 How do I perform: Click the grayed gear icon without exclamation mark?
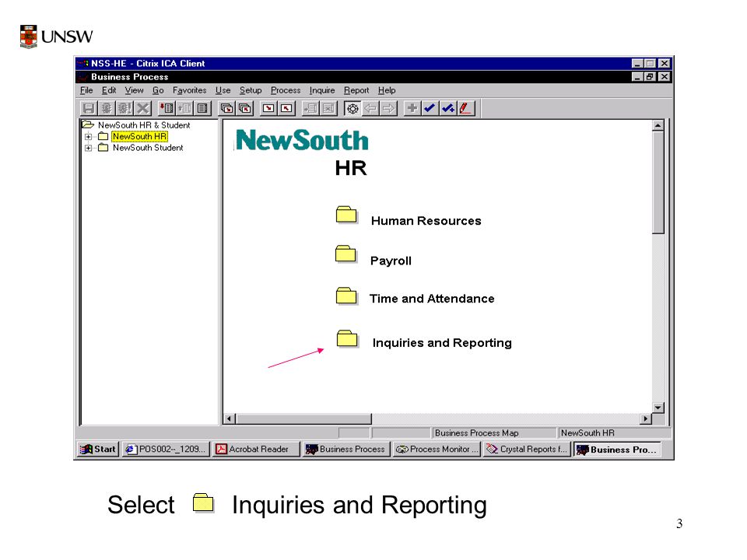click(107, 108)
